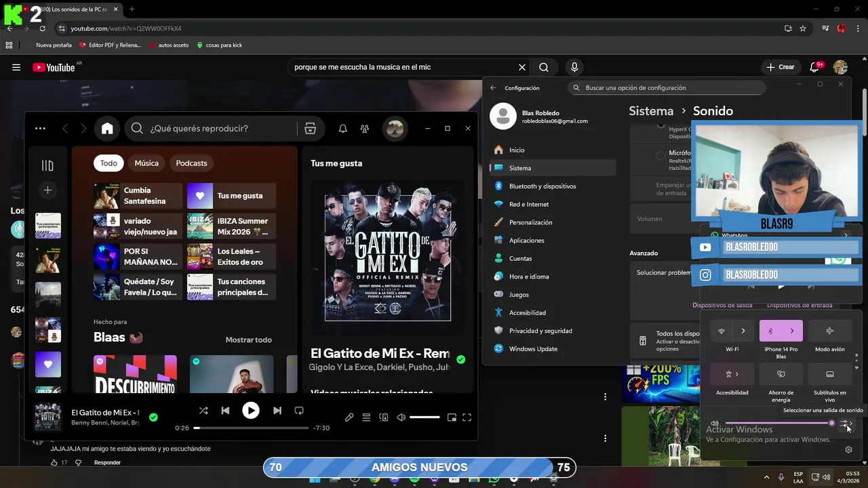Play the current Spotify song

(251, 410)
